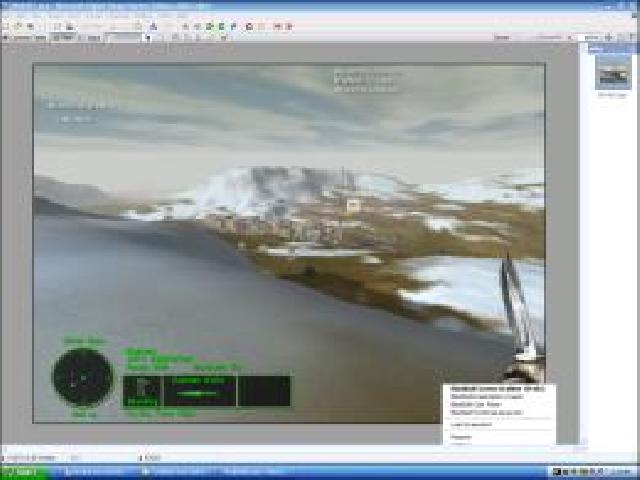Click the game screenshot on the canvas
Viewport: 640px width, 480px height.
289,243
